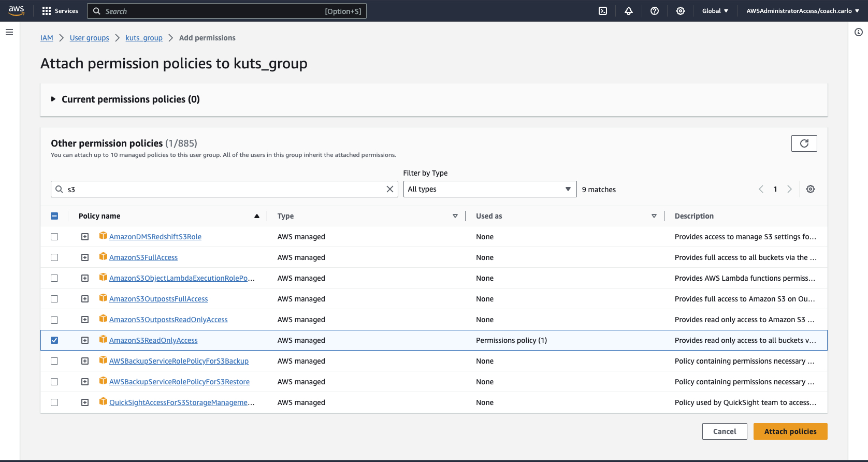868x462 pixels.
Task: Open the Services menu
Action: point(60,11)
